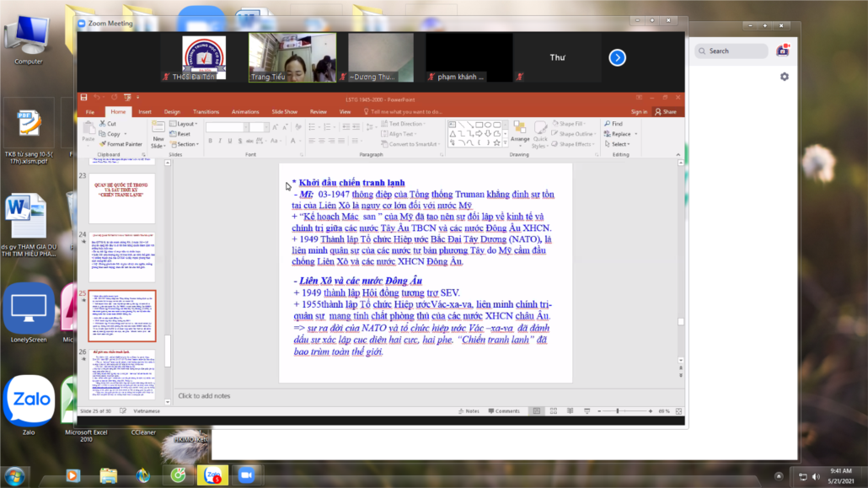Click the Find icon in Editing
The image size is (868, 488).
[x=613, y=124]
